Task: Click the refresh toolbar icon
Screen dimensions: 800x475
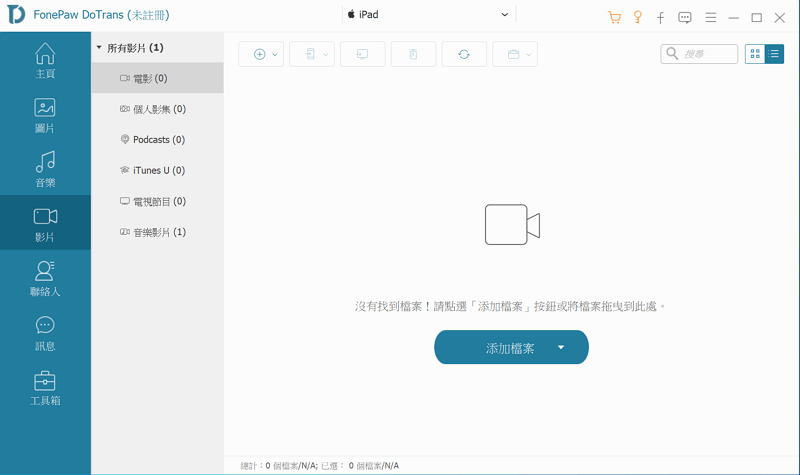Action: 464,54
